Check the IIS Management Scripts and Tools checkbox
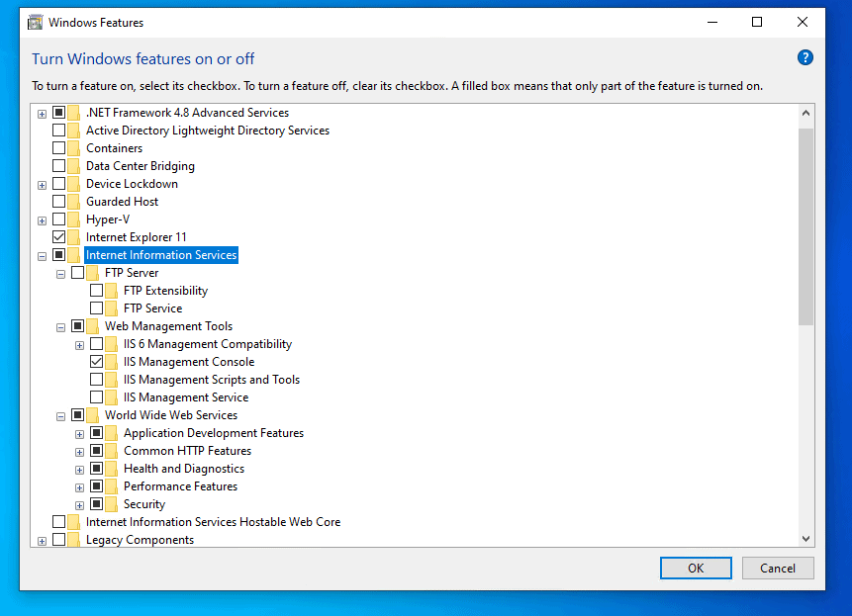Viewport: 852px width, 616px height. coord(96,380)
